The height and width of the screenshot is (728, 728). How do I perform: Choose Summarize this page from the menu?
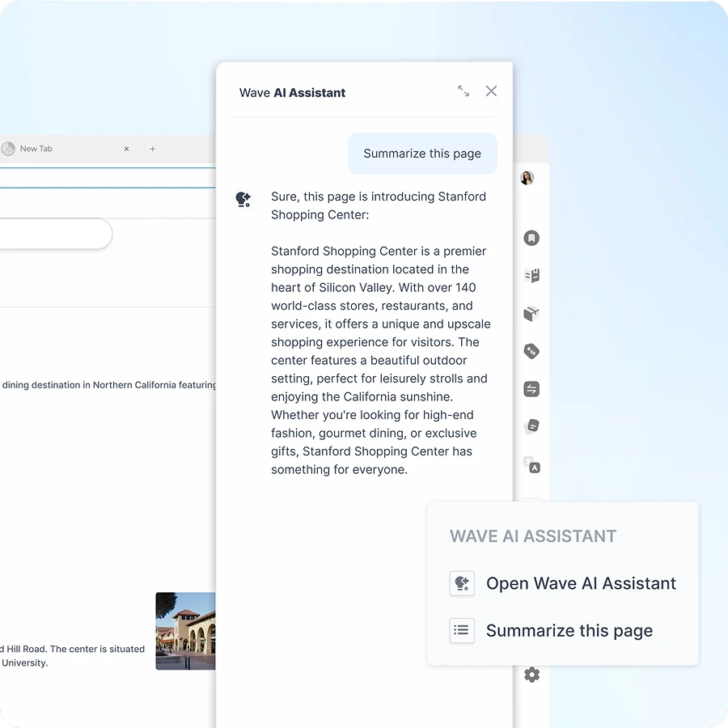click(569, 631)
